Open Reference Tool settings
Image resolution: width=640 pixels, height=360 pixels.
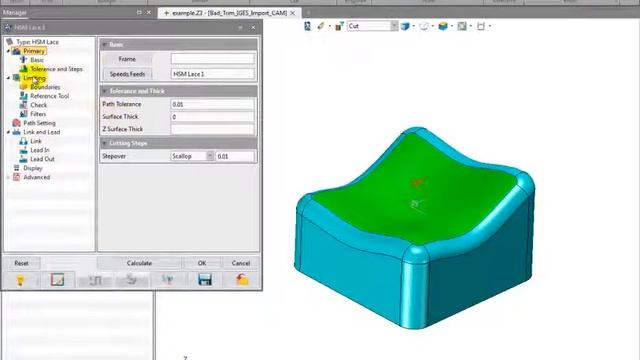(x=49, y=96)
